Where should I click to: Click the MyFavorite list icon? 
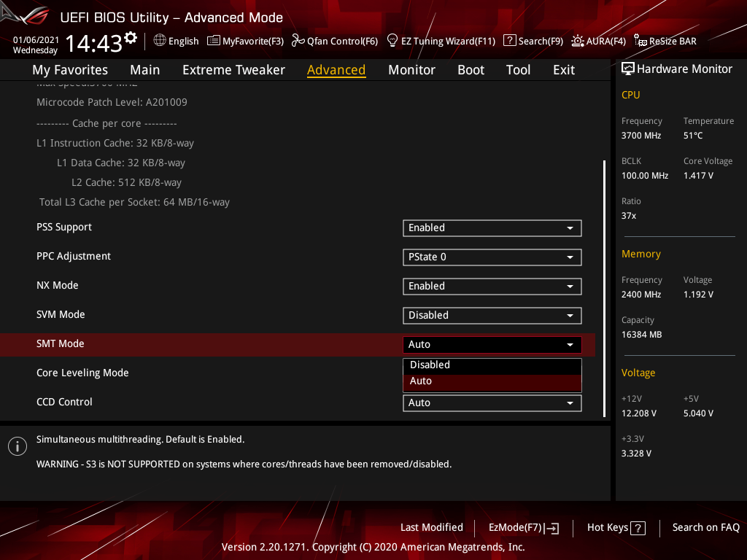coord(213,41)
